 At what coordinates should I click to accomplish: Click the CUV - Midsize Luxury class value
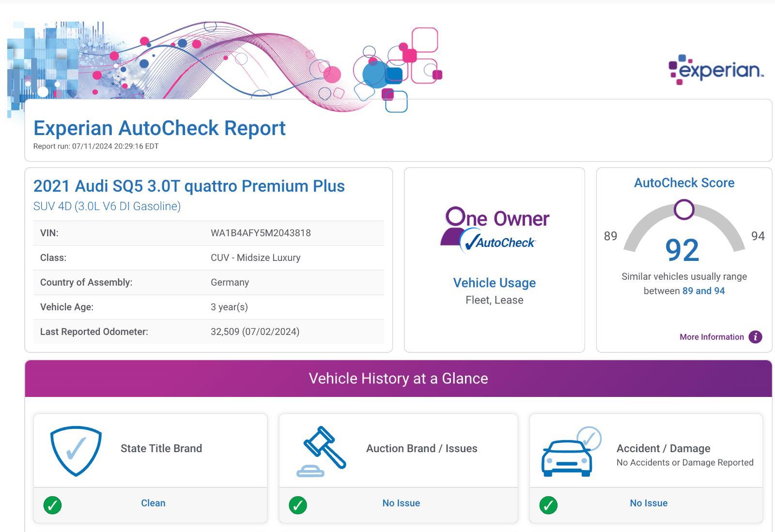pos(255,258)
